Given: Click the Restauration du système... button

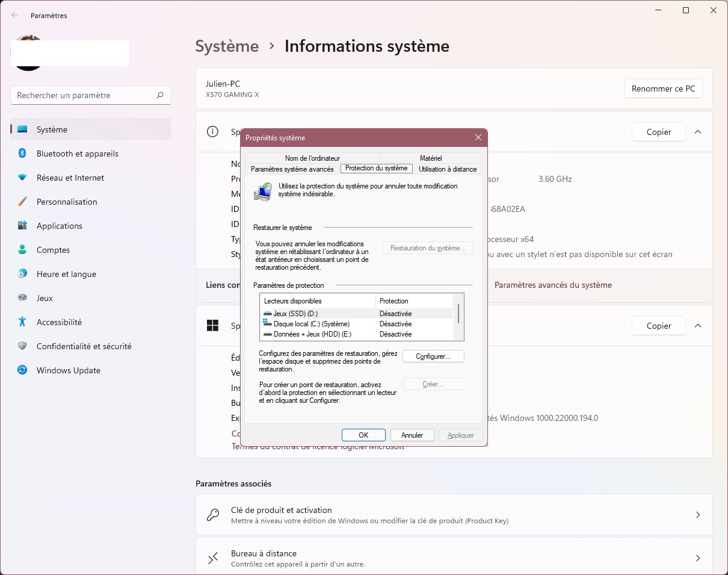Looking at the screenshot, I should (x=428, y=248).
